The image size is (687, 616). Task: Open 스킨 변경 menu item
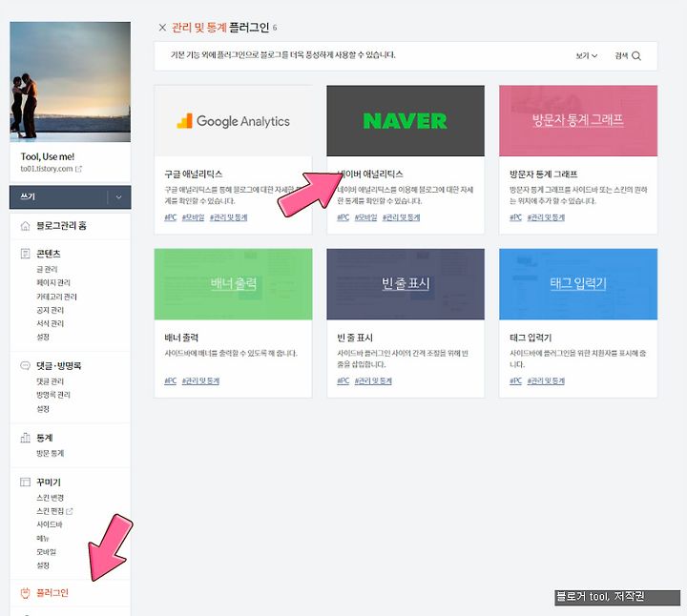[x=50, y=498]
